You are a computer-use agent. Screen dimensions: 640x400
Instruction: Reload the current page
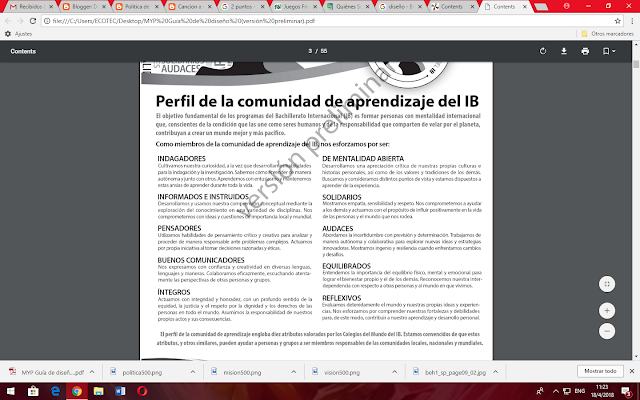(33, 21)
